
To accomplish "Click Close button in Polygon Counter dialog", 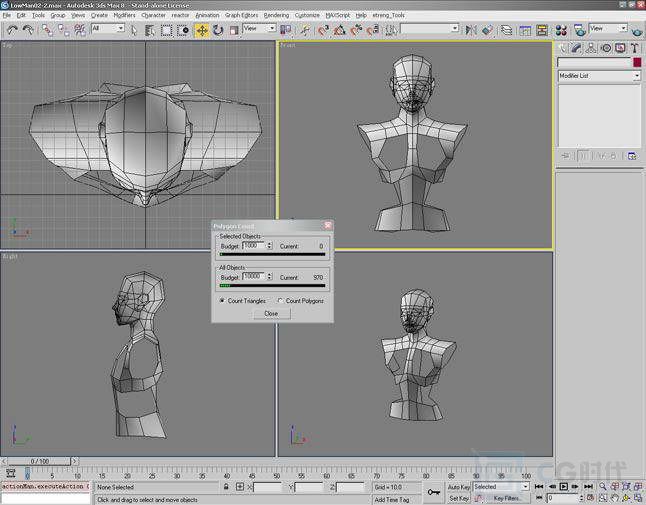I will point(271,314).
